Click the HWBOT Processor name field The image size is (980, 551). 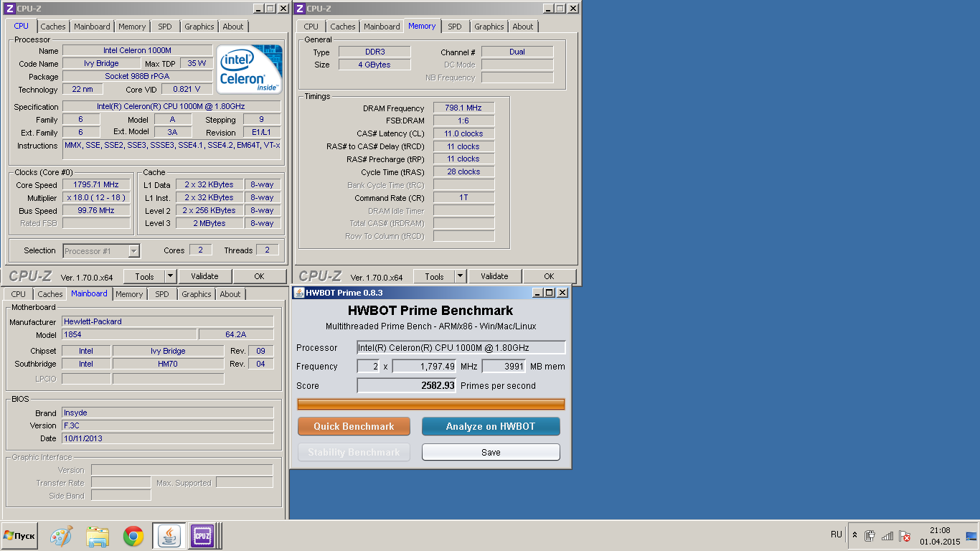[461, 347]
